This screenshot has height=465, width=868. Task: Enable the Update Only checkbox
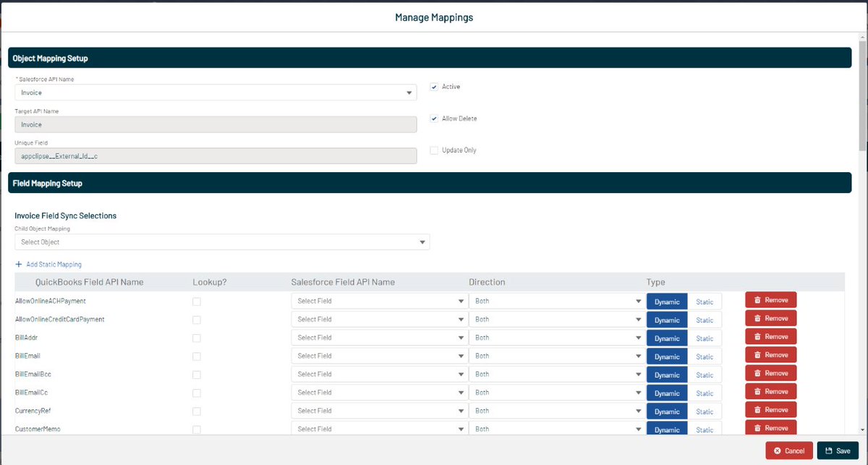pos(434,150)
